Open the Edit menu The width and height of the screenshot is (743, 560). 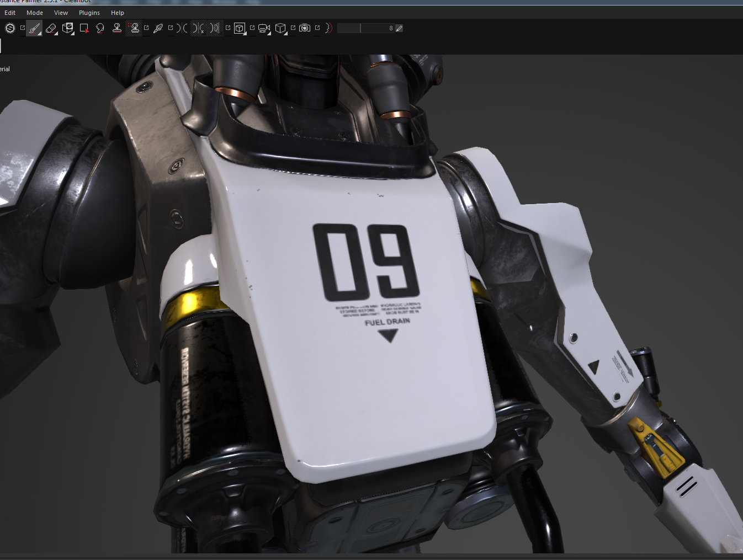tap(10, 13)
